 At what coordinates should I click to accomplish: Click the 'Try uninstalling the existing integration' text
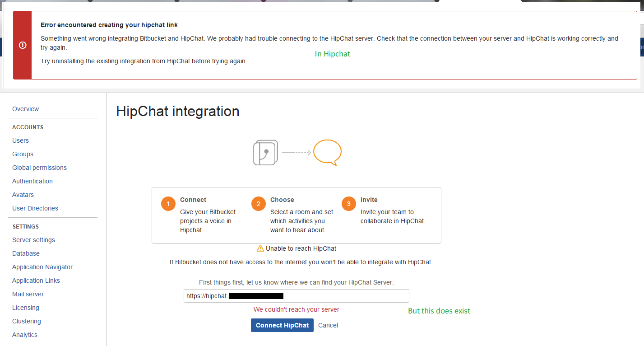(x=144, y=61)
